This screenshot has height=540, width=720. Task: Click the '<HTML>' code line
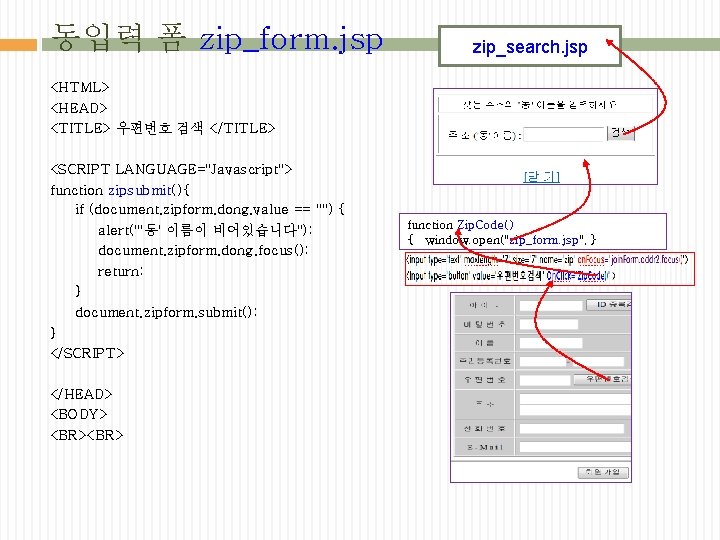[x=80, y=87]
